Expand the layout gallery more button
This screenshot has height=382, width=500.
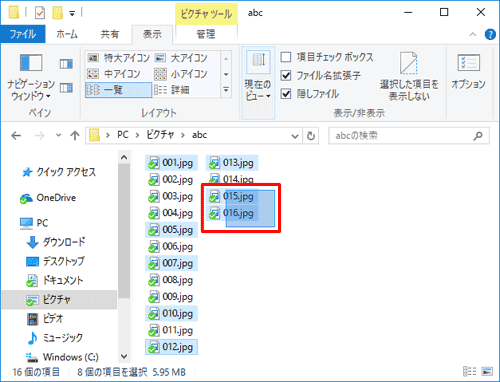pyautogui.click(x=226, y=90)
